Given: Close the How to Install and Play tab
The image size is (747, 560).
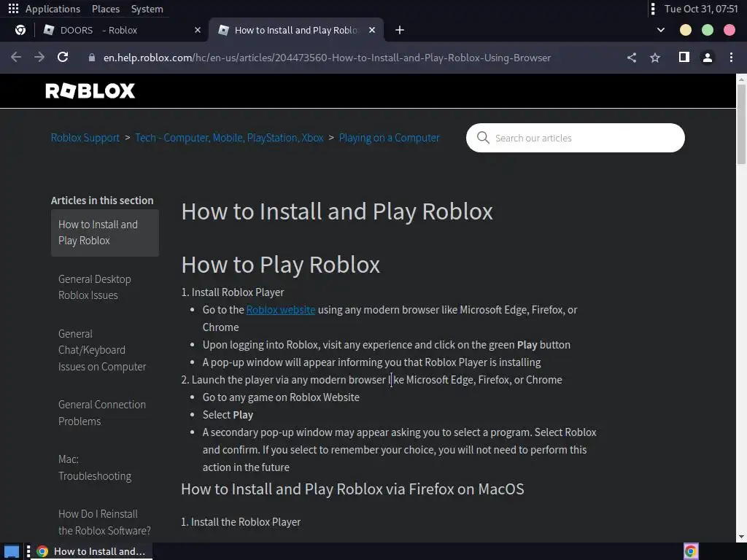Looking at the screenshot, I should [x=372, y=30].
